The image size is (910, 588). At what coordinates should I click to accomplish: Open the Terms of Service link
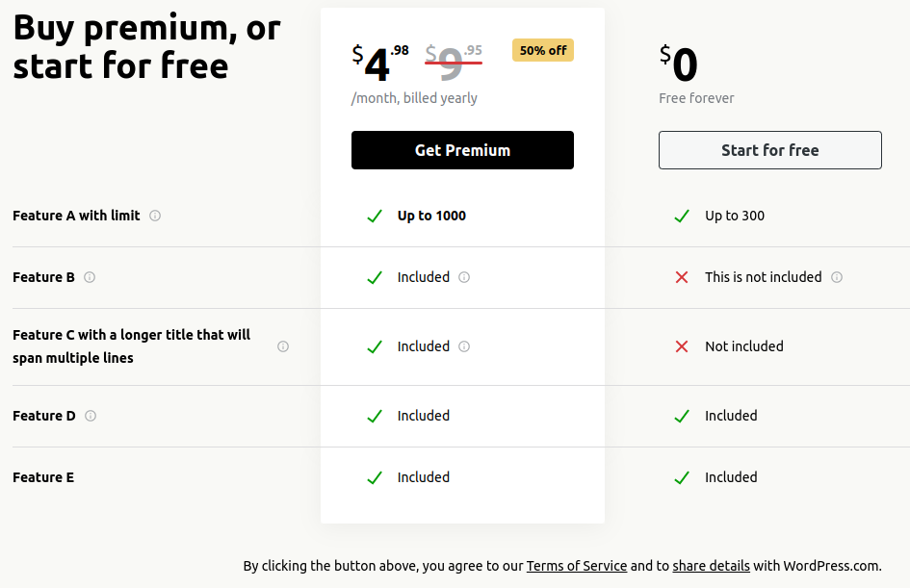[577, 566]
